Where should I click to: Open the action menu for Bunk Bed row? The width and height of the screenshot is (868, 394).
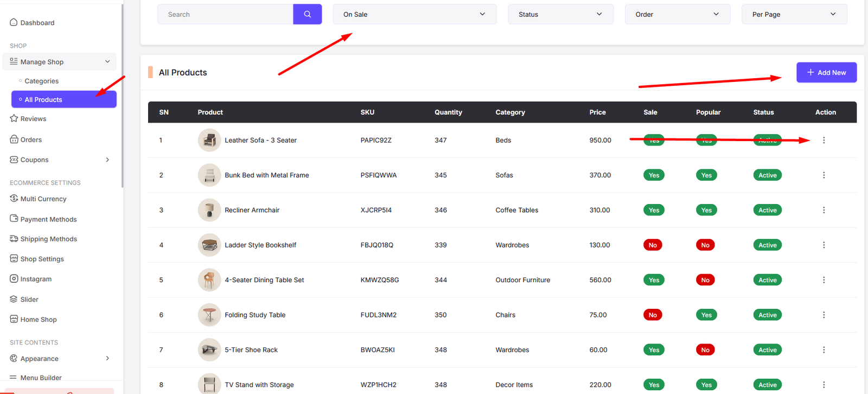click(x=824, y=175)
